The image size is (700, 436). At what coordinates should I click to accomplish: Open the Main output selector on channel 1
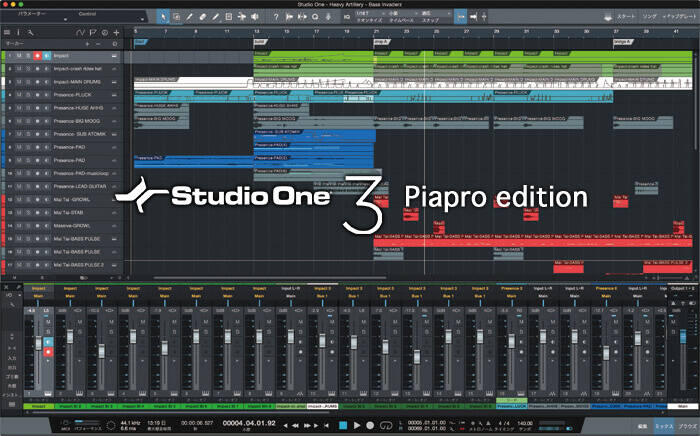[39, 296]
